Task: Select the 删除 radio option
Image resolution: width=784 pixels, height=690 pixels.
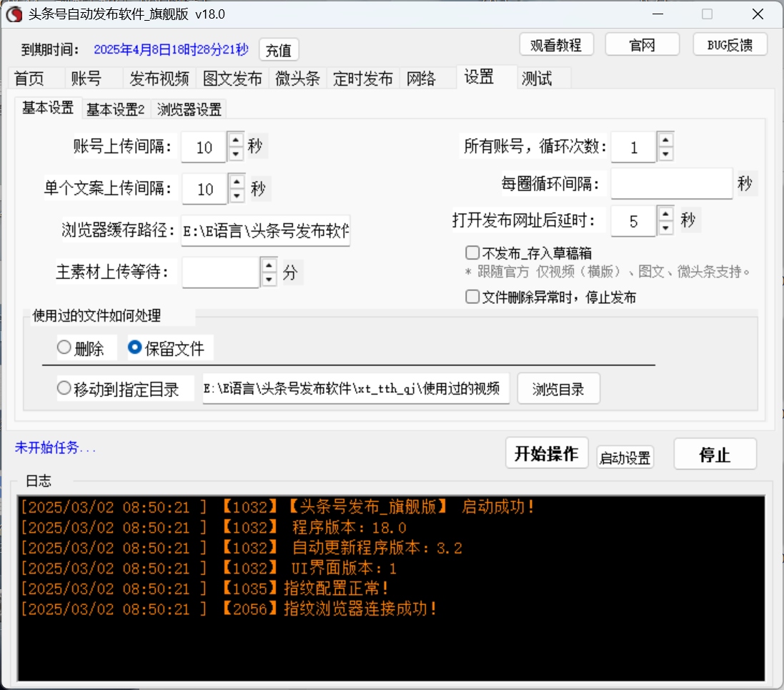Action: pos(64,348)
